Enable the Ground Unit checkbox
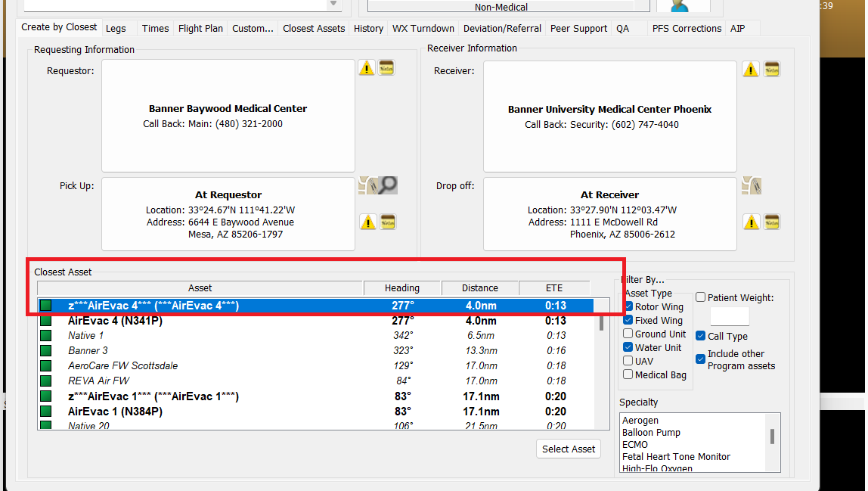 [x=629, y=334]
